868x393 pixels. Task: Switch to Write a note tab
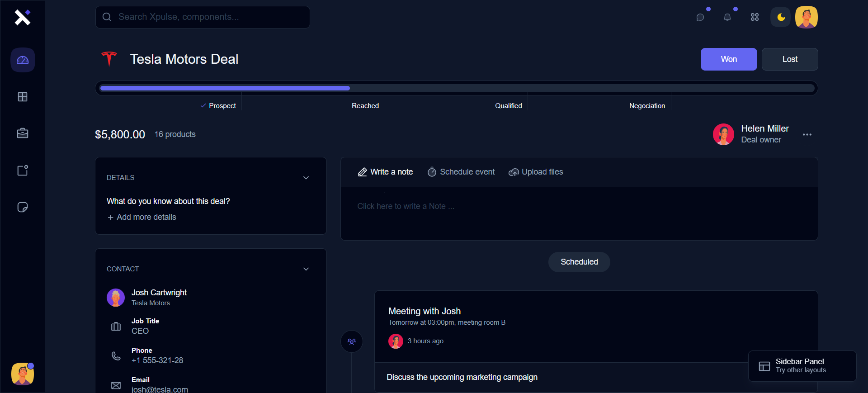[x=386, y=172]
